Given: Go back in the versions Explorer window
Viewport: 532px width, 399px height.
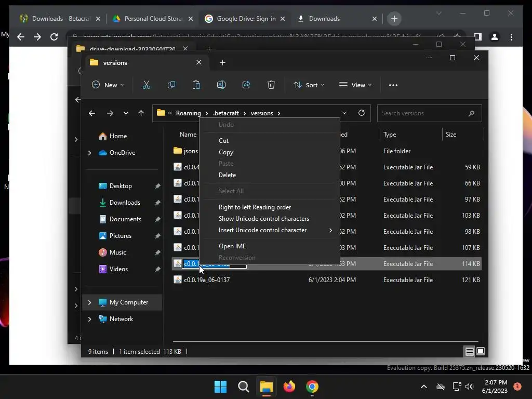Looking at the screenshot, I should tap(92, 113).
